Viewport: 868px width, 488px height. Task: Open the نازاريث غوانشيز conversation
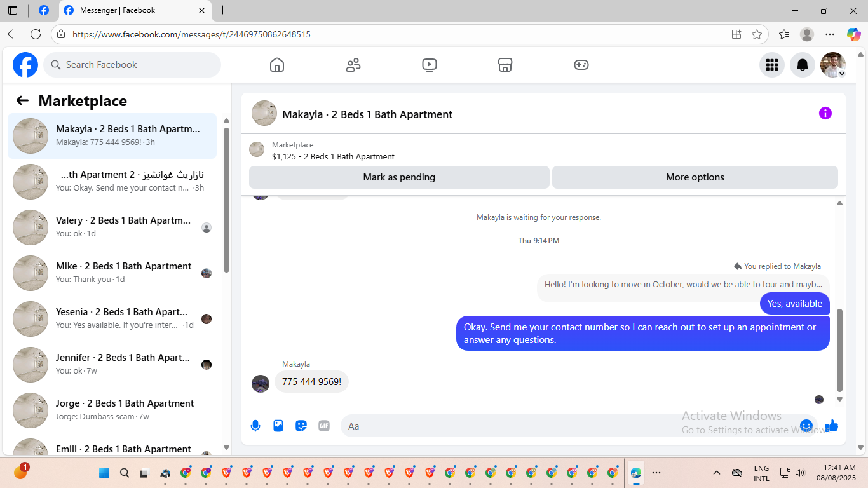point(112,182)
